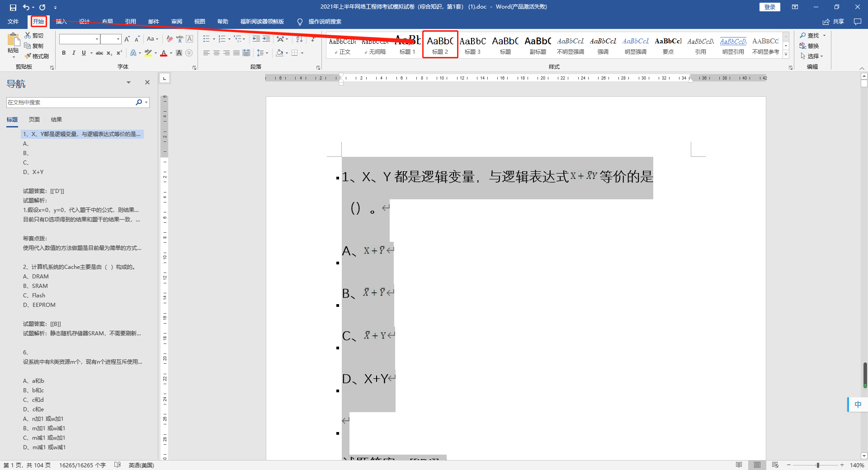868x470 pixels.
Task: Click the increase indent icon
Action: (266, 39)
